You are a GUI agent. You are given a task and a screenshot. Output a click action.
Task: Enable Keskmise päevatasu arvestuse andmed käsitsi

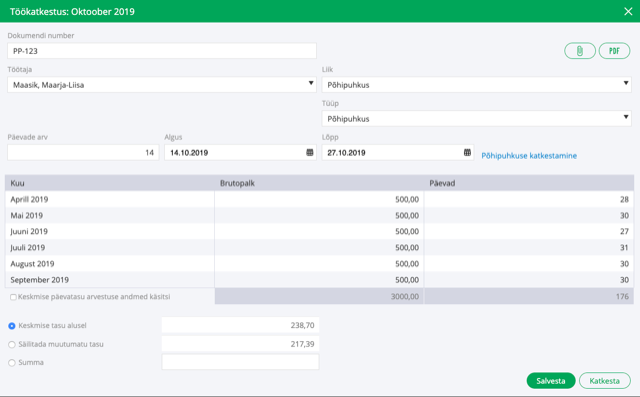(x=13, y=297)
